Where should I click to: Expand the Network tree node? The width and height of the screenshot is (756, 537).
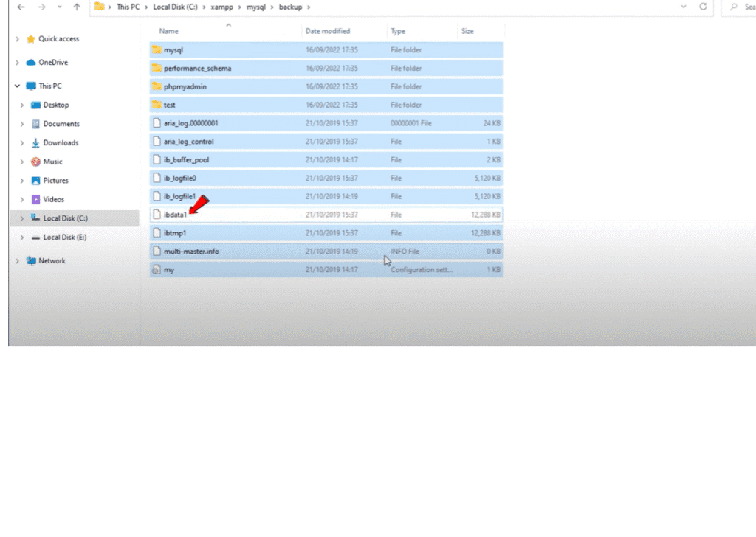[x=18, y=261]
